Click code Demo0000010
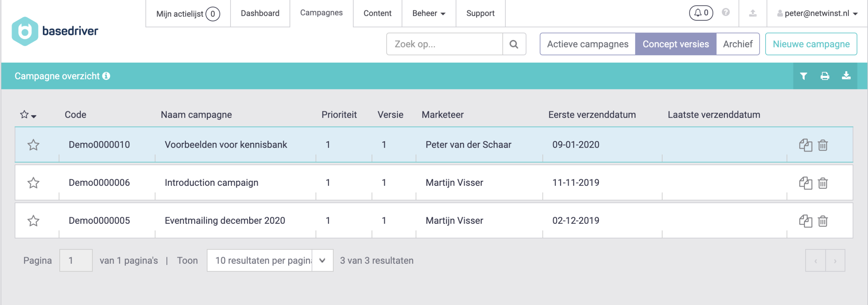Screen dimensions: 868x305 (99, 145)
